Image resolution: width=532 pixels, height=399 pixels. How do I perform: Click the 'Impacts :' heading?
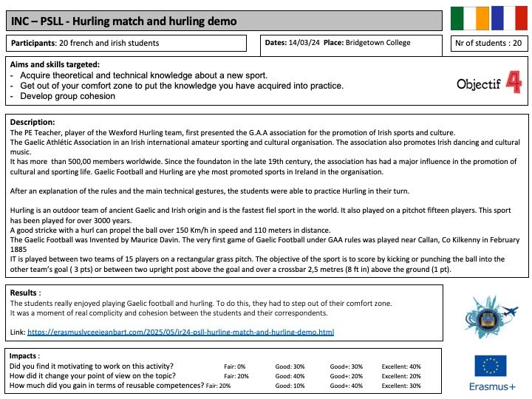[24, 356]
